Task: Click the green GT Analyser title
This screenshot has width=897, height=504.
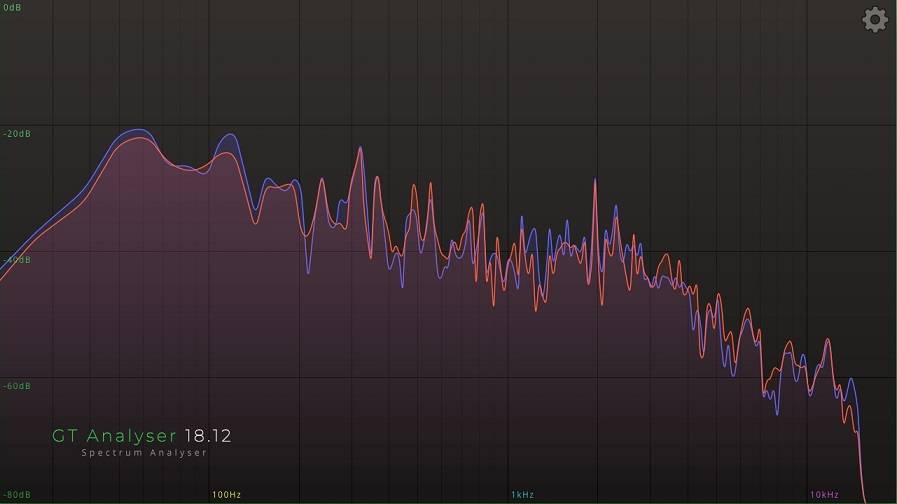Action: coord(114,436)
